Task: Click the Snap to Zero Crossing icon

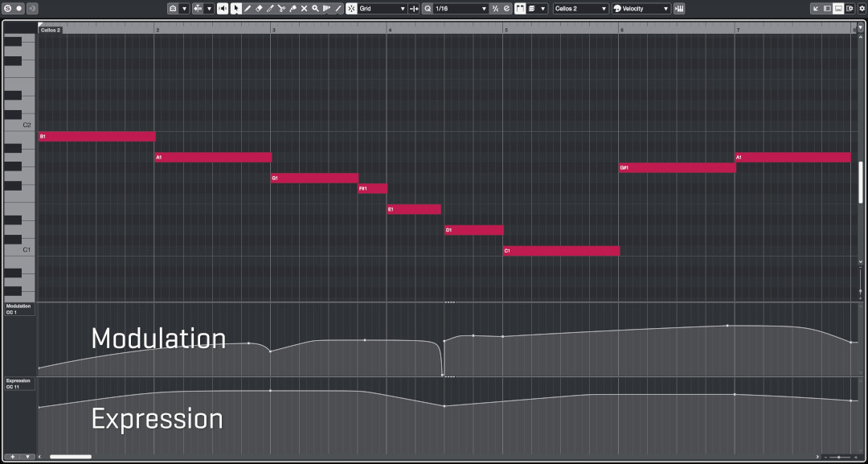Action: [x=414, y=9]
